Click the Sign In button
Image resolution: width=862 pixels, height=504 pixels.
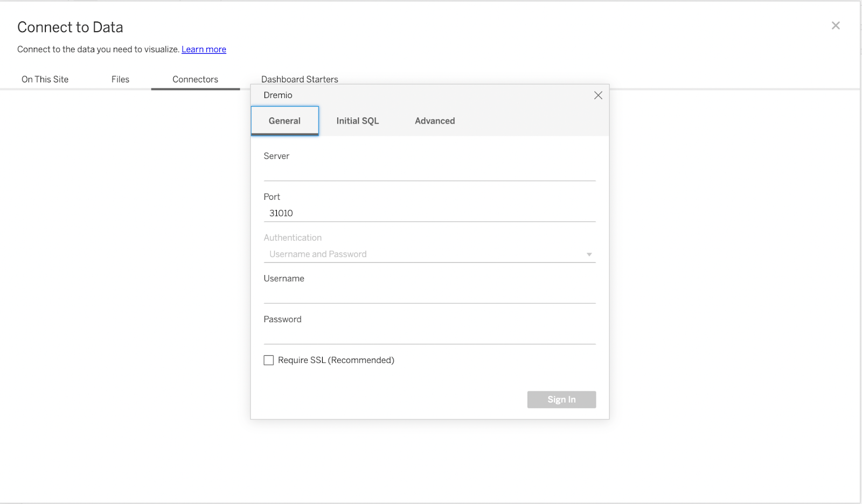[561, 400]
